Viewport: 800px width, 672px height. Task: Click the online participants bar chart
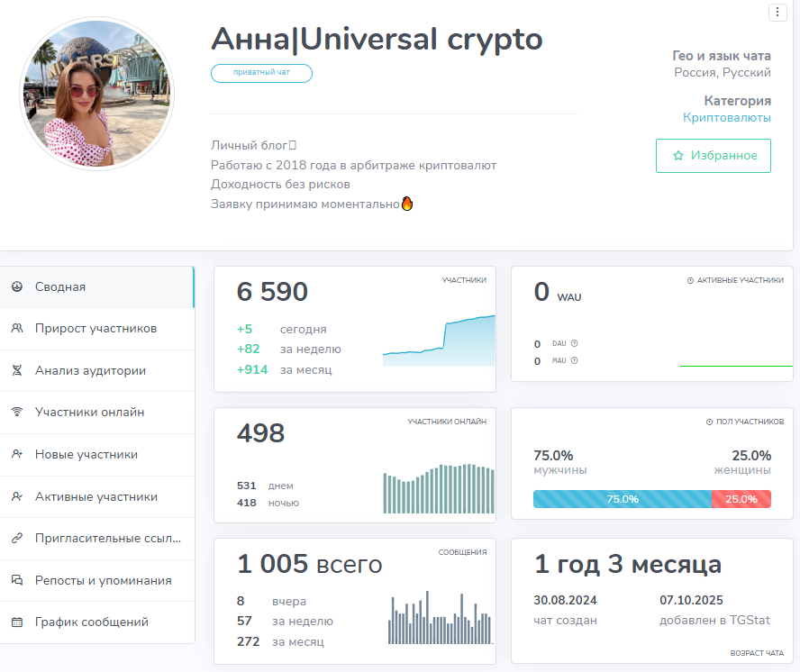(439, 488)
